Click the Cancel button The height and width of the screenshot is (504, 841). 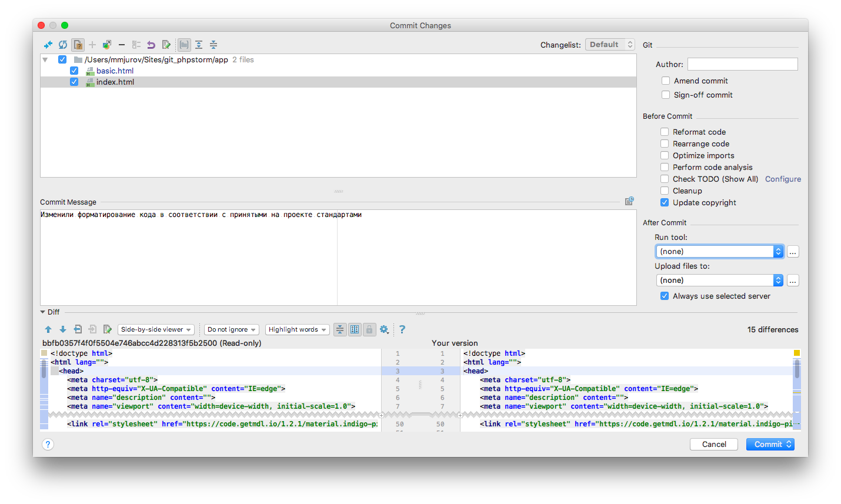(713, 444)
